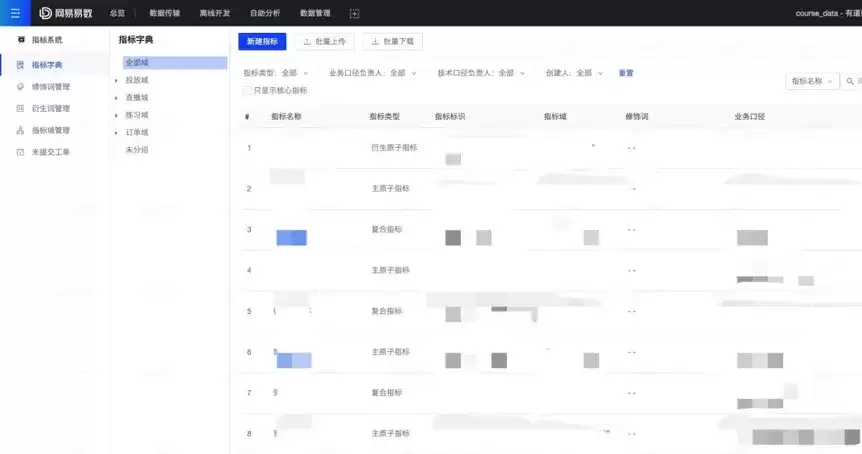Click the 衍生词管理 sidebar icon
The width and height of the screenshot is (862, 454).
[20, 109]
